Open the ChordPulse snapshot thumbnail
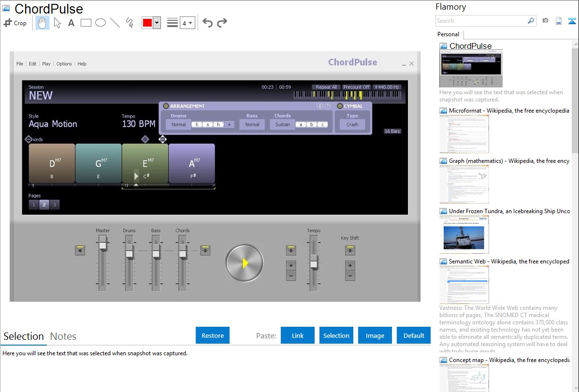 (x=471, y=68)
